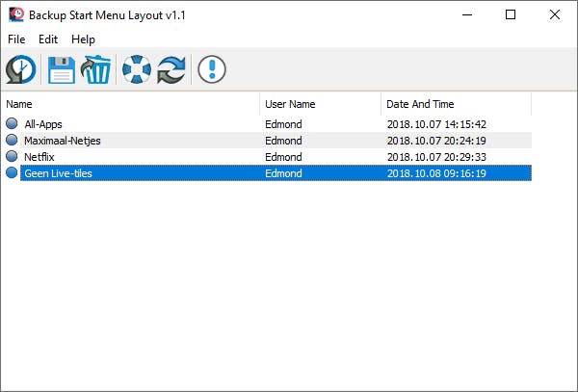Sort by User Name column header
Screen dimensions: 578x392
(x=321, y=104)
